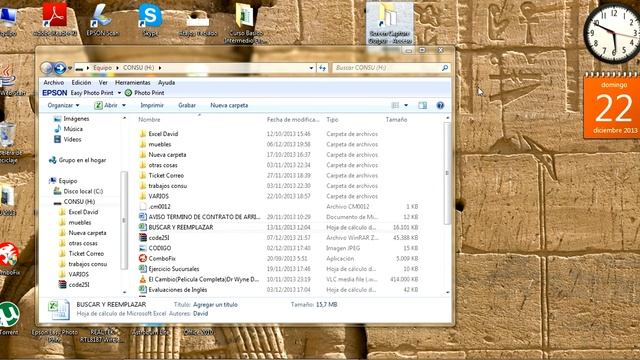Open the Herramientas menu
The width and height of the screenshot is (640, 360).
[133, 82]
